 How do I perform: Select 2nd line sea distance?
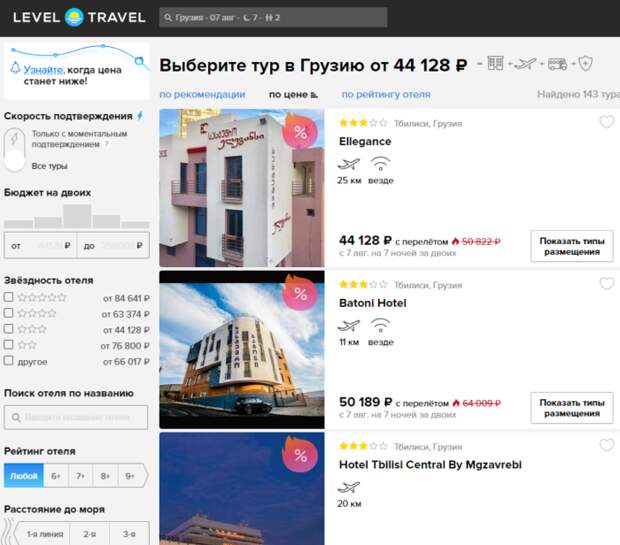pos(89,534)
